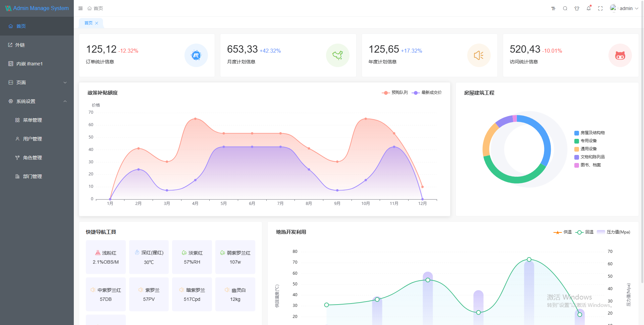The height and width of the screenshot is (325, 644).
Task: Toggle the 回温 legend series
Action: point(584,232)
